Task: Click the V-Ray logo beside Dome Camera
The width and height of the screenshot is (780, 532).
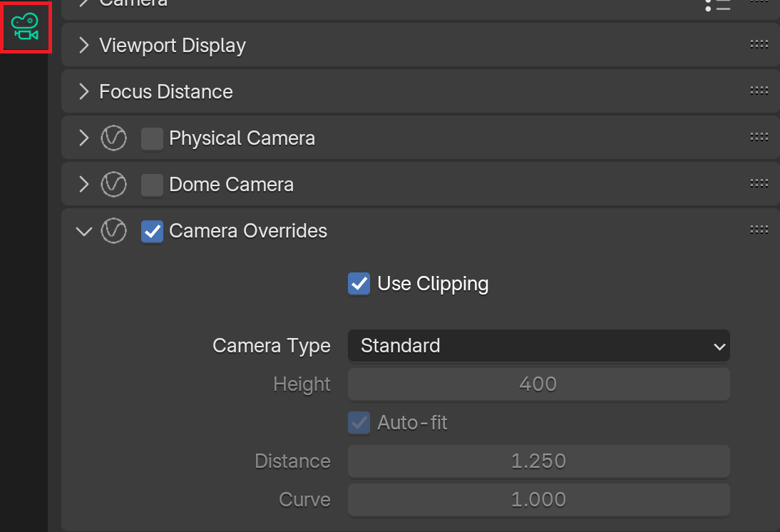Action: pos(114,184)
